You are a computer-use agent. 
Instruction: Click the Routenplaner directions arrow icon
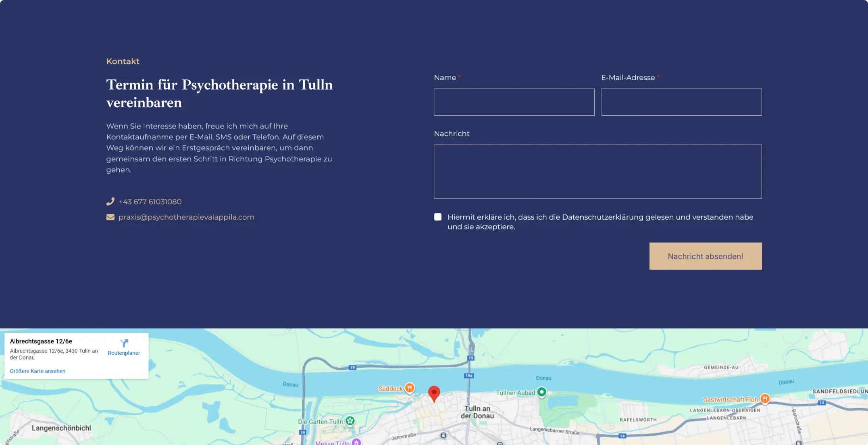tap(124, 343)
